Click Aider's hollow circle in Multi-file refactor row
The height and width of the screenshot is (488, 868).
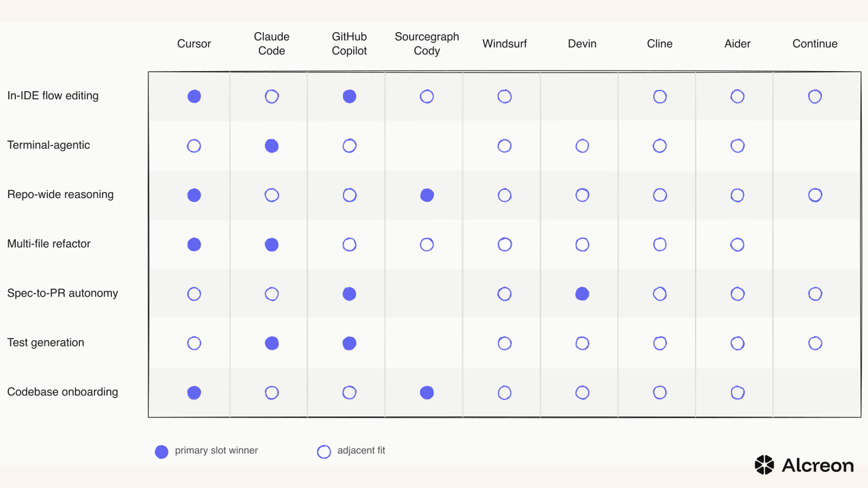pos(737,244)
